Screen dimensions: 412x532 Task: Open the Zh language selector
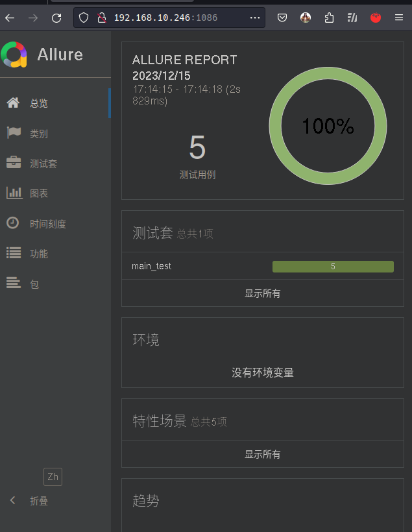(x=53, y=477)
